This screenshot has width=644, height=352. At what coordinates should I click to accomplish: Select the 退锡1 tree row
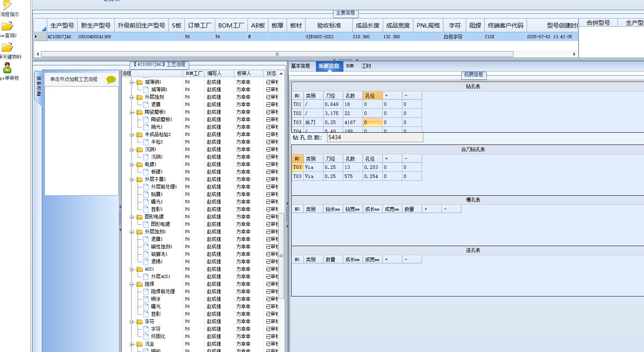(x=157, y=261)
